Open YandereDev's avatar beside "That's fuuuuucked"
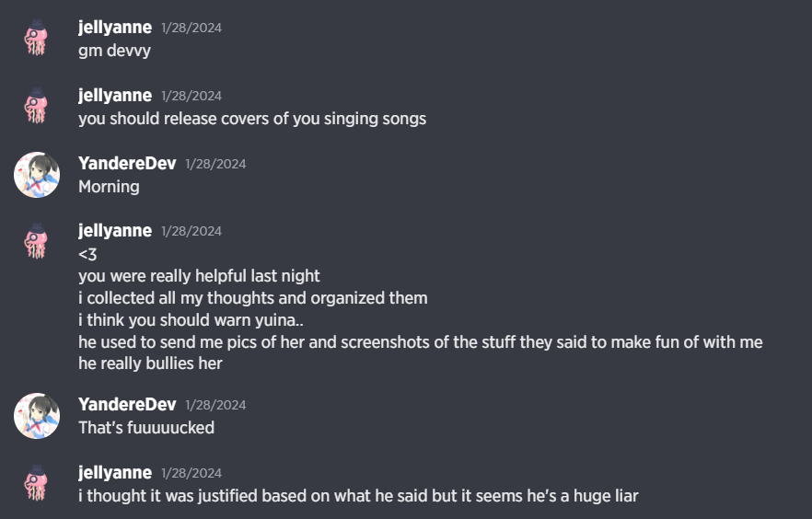The width and height of the screenshot is (812, 519). click(37, 416)
